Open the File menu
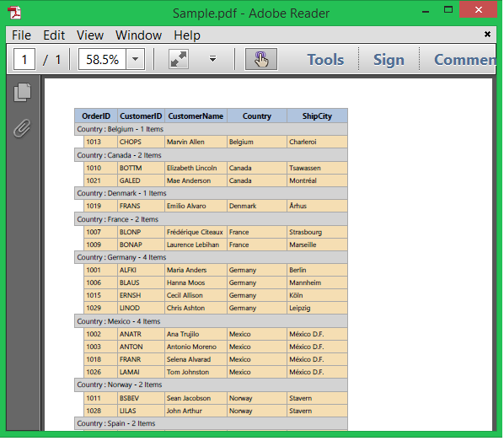The width and height of the screenshot is (504, 441). [x=22, y=35]
